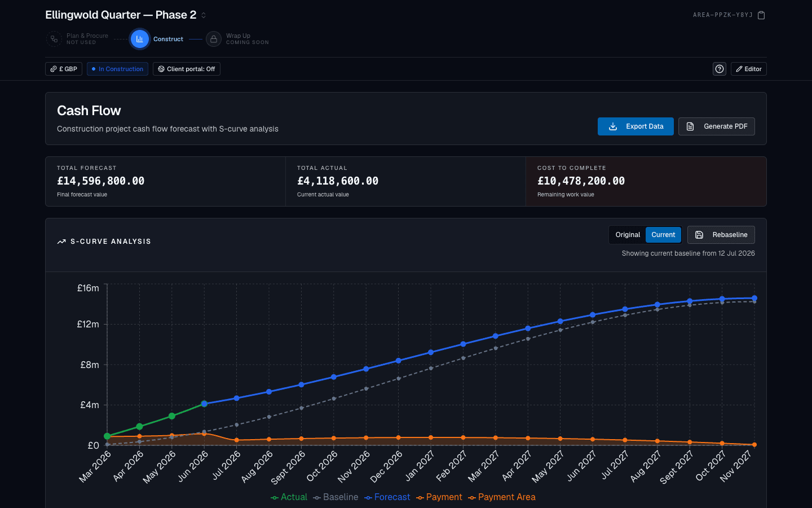812x508 pixels.
Task: Click the Generate PDF button
Action: click(x=717, y=126)
